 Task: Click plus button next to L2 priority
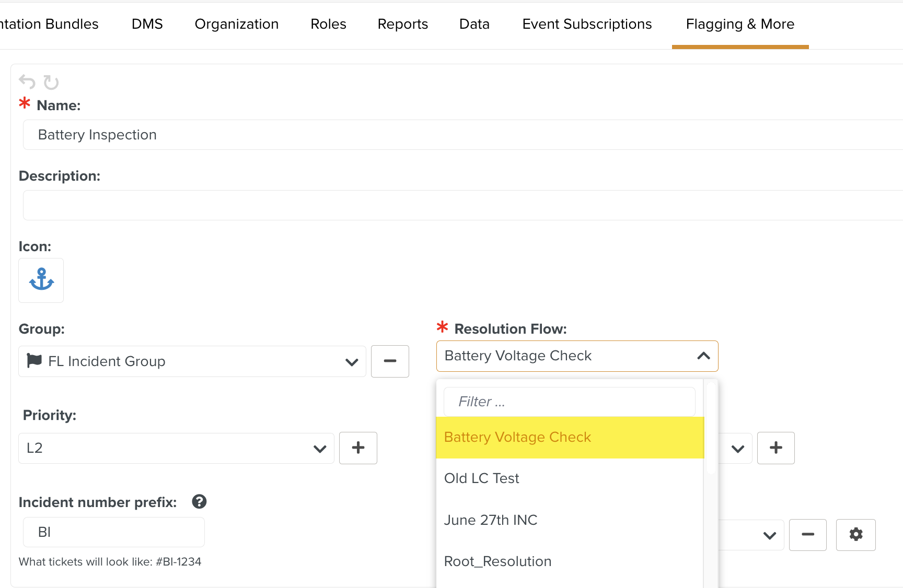tap(358, 448)
